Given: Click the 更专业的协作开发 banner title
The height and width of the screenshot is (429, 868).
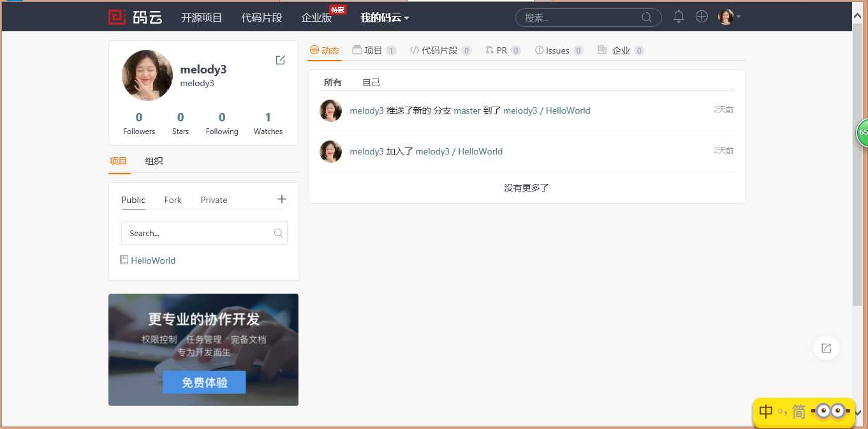Looking at the screenshot, I should 204,319.
